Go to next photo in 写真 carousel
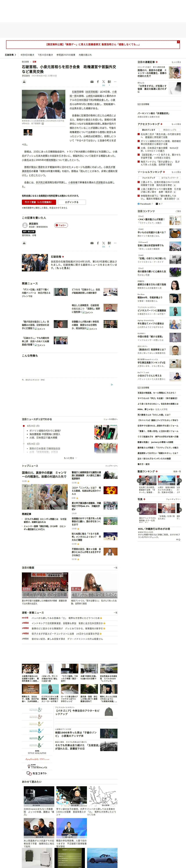 click(x=180, y=510)
